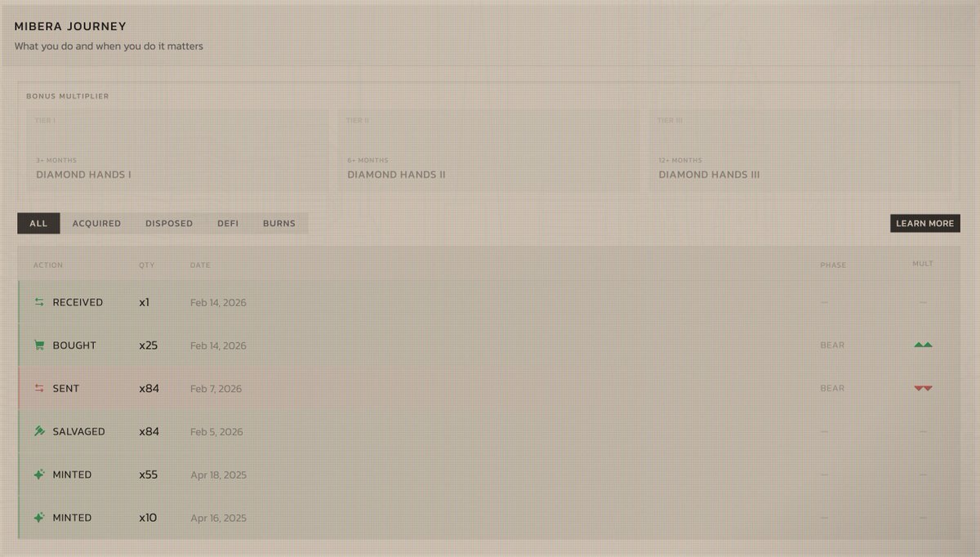This screenshot has width=980, height=557.
Task: Click the ACTION column header
Action: tap(48, 265)
